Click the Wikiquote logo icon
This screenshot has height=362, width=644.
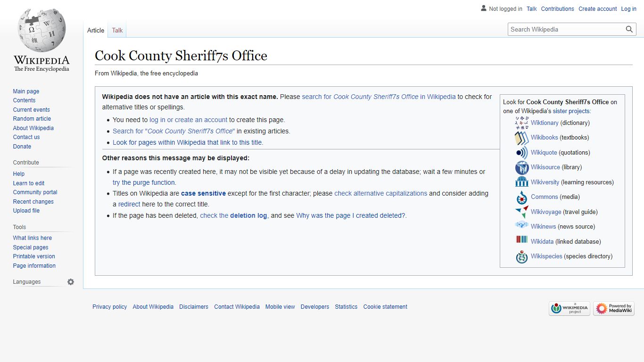click(522, 153)
